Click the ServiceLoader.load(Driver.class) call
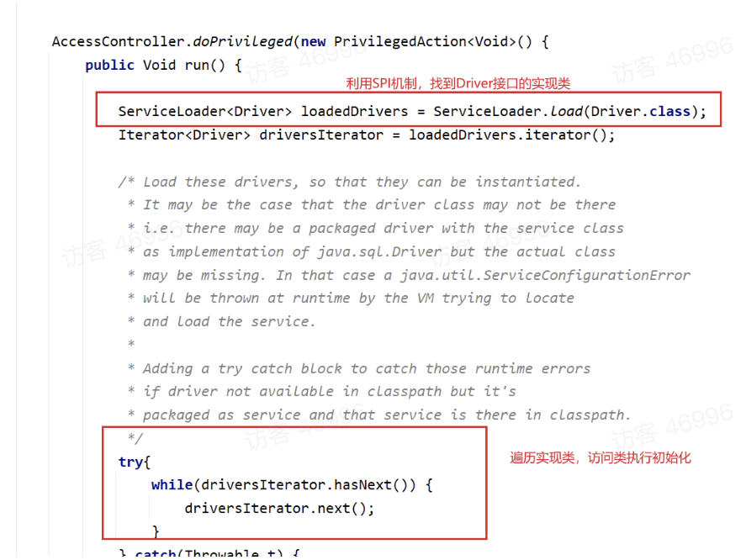Image resolution: width=746 pixels, height=560 pixels. coord(569,111)
